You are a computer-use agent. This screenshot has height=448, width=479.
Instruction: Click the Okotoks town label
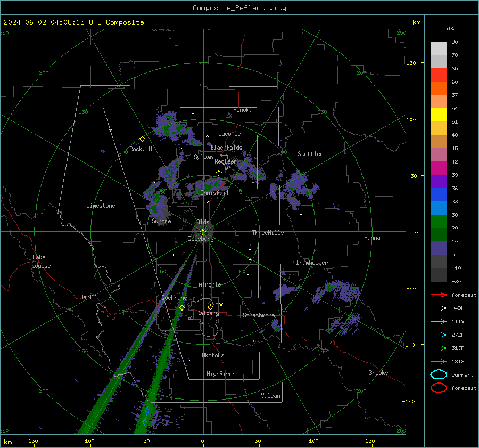(213, 355)
